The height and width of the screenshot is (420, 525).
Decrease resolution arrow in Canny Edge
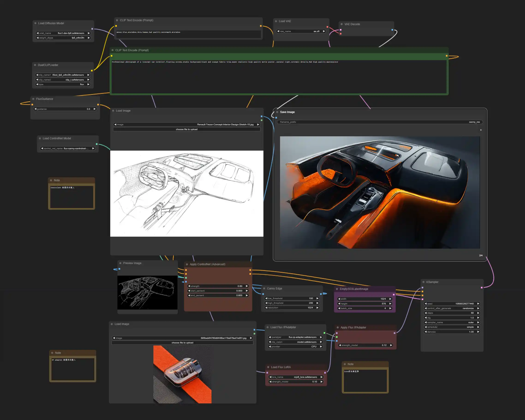(266, 307)
